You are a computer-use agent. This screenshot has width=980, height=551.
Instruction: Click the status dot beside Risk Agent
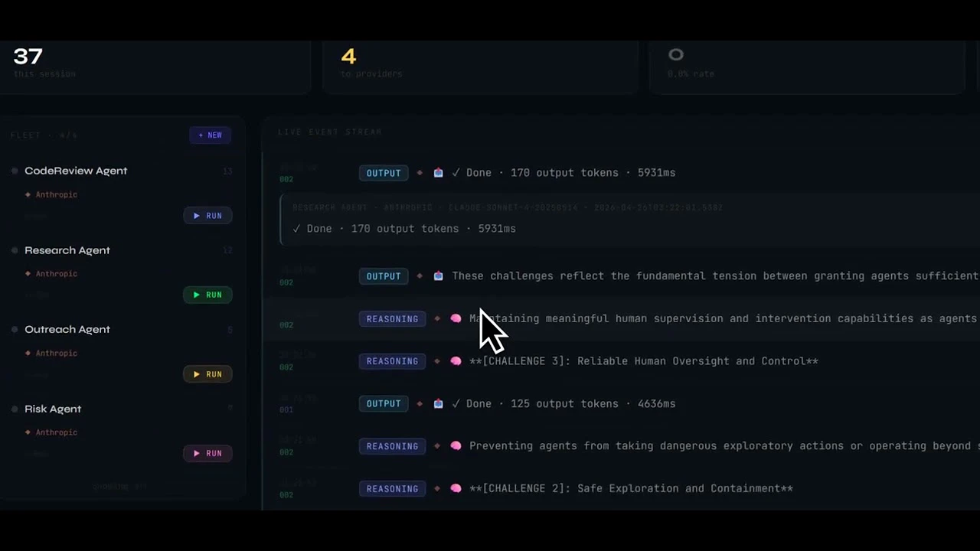pyautogui.click(x=15, y=409)
